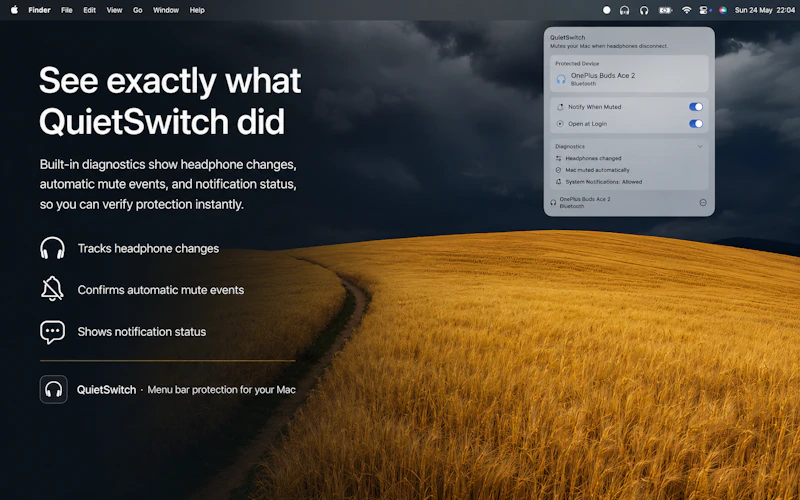Click the Mutes your Mac when headphones disconnect text

[609, 46]
